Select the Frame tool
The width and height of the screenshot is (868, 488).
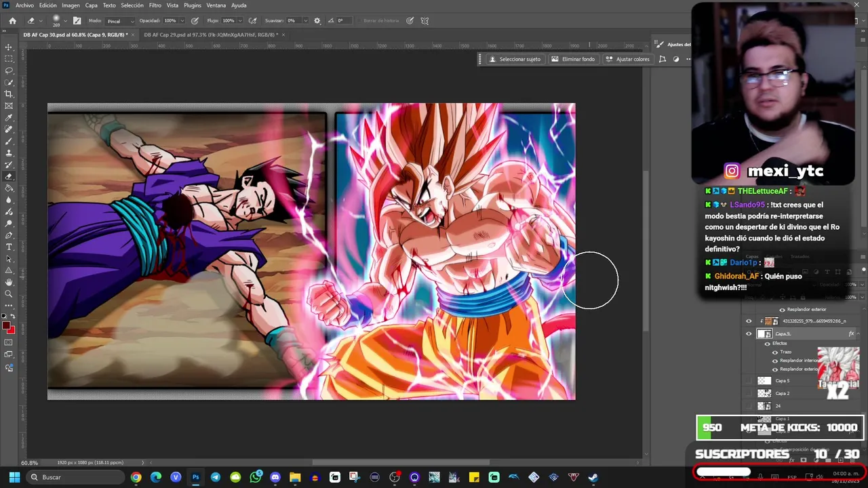(x=9, y=106)
